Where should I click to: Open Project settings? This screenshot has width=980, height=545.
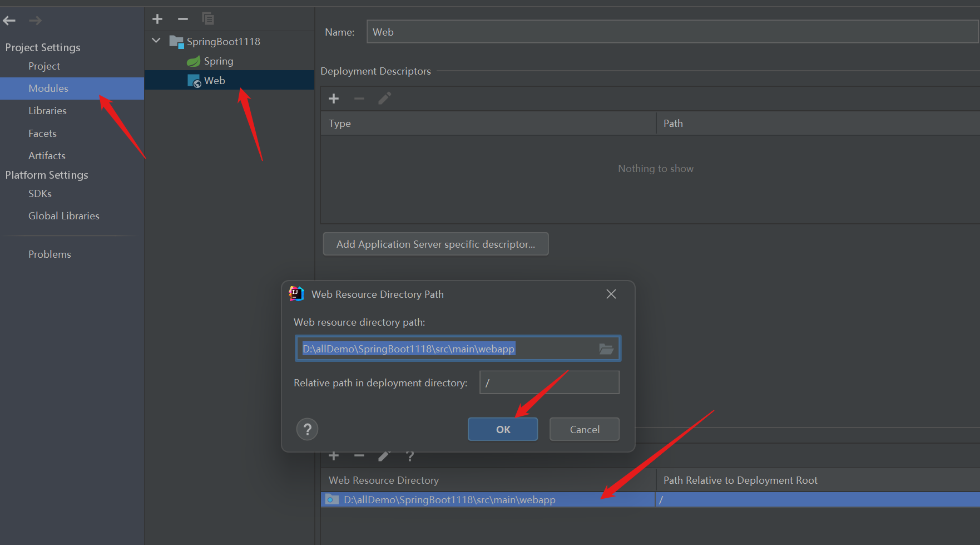44,66
